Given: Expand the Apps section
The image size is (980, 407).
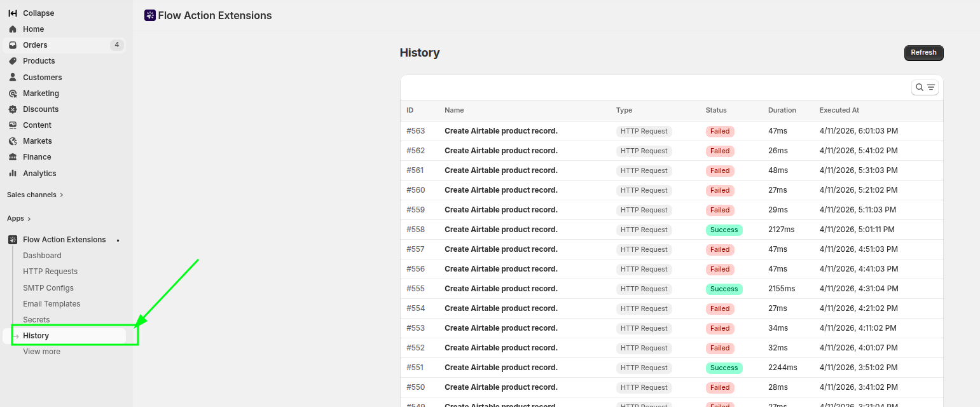Looking at the screenshot, I should tap(19, 218).
